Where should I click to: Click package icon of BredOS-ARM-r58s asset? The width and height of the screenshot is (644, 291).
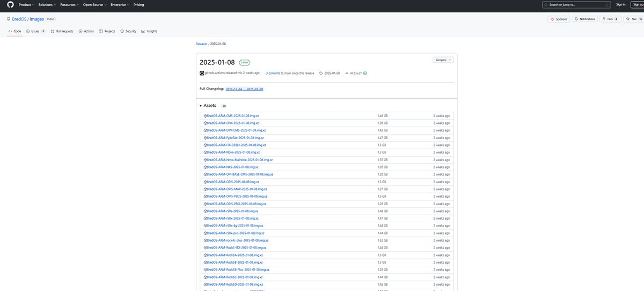[x=205, y=211]
